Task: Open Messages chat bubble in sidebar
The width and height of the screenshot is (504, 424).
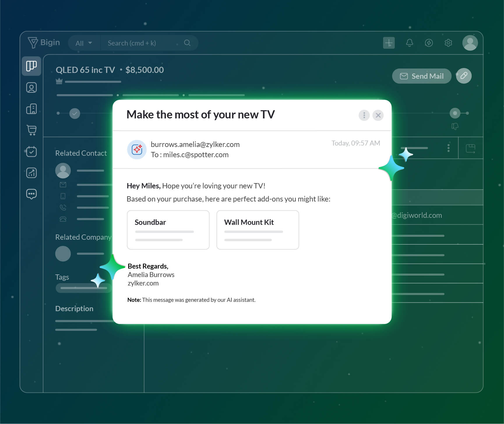Action: [x=31, y=194]
